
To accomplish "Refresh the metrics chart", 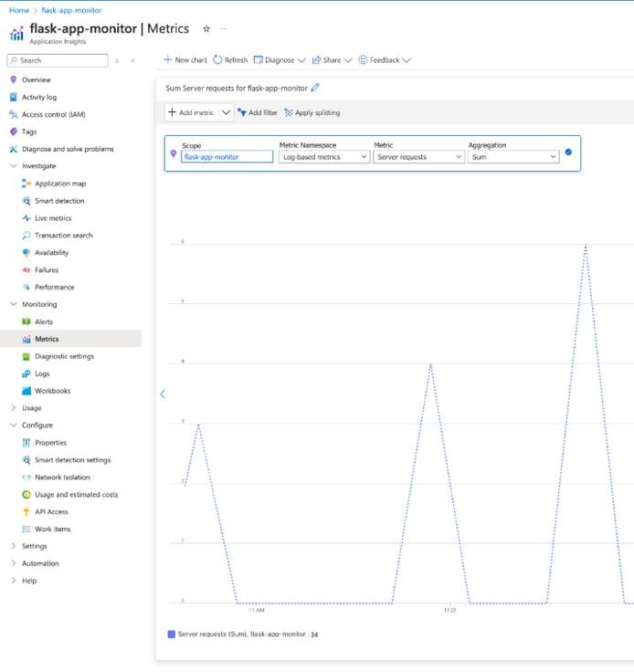I will tap(230, 60).
